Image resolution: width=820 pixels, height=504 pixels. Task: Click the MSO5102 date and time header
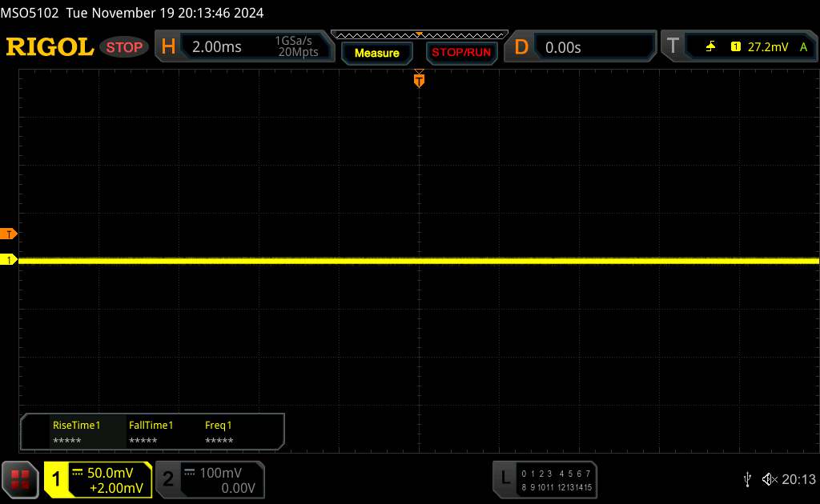132,13
